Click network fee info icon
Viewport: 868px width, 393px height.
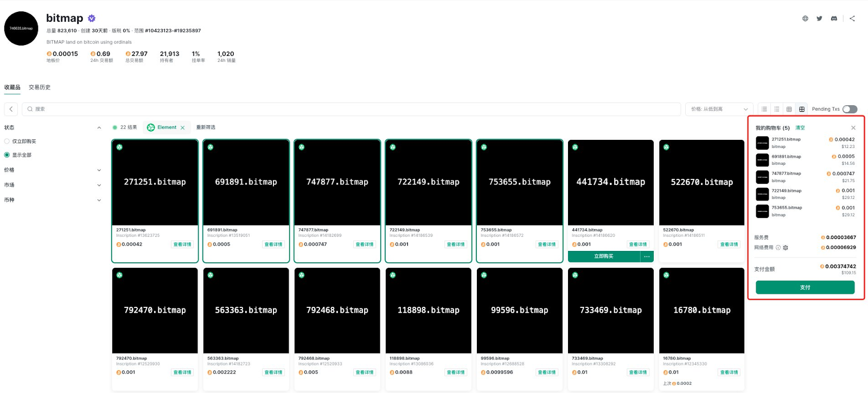(778, 248)
